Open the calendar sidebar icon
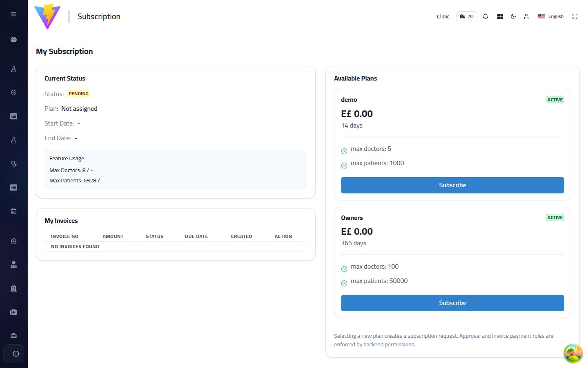 (x=13, y=211)
